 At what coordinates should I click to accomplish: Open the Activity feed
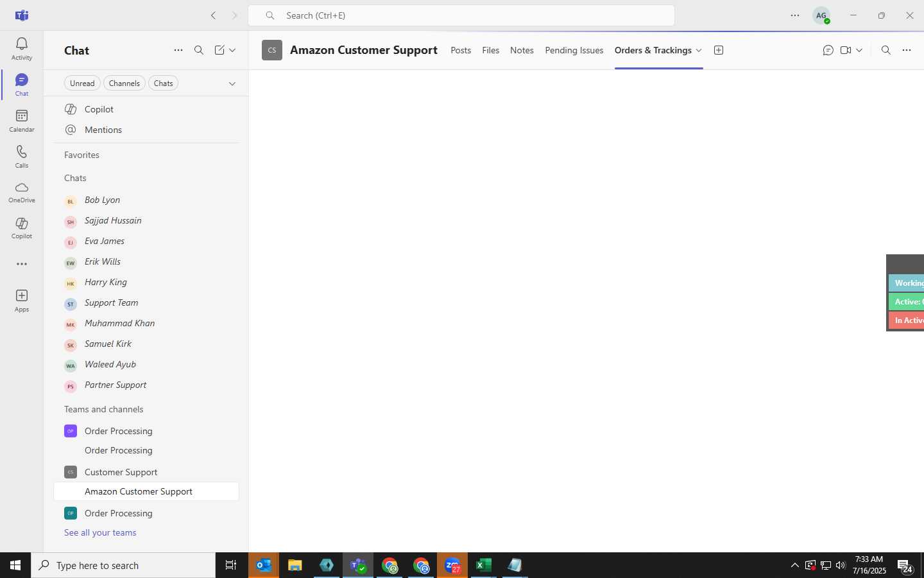pyautogui.click(x=21, y=49)
